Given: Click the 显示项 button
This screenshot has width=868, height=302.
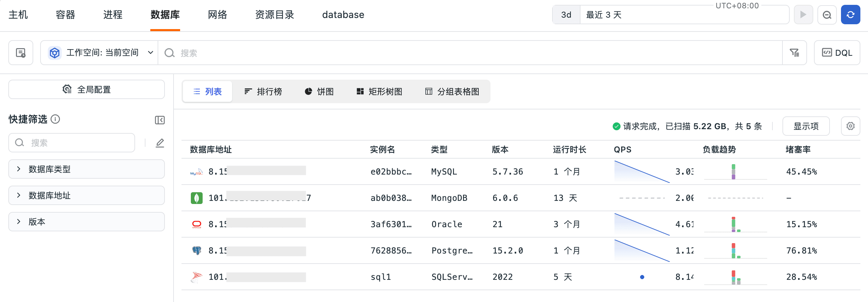Looking at the screenshot, I should pyautogui.click(x=806, y=126).
